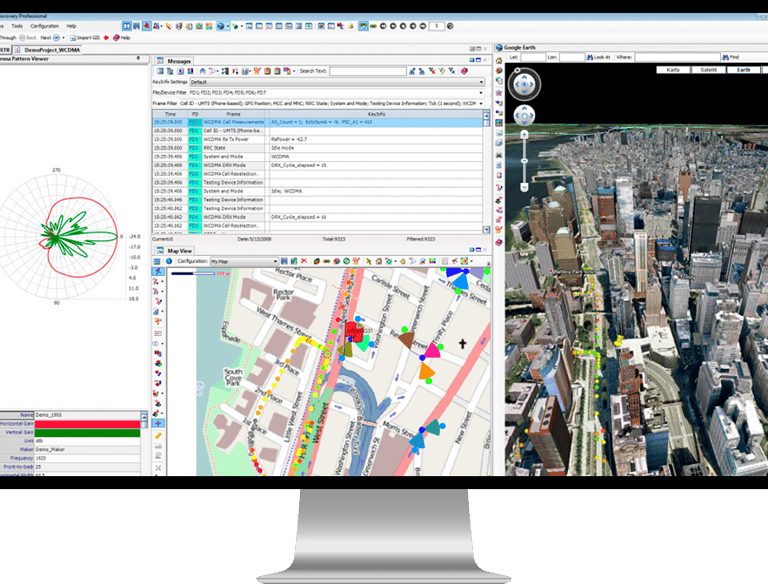Click the Messages list scroll down arrow
The height and width of the screenshot is (584, 768).
click(x=486, y=229)
